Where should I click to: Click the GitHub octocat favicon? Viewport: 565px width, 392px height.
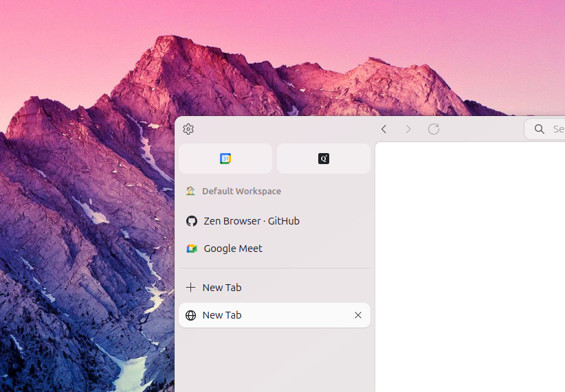coord(192,221)
